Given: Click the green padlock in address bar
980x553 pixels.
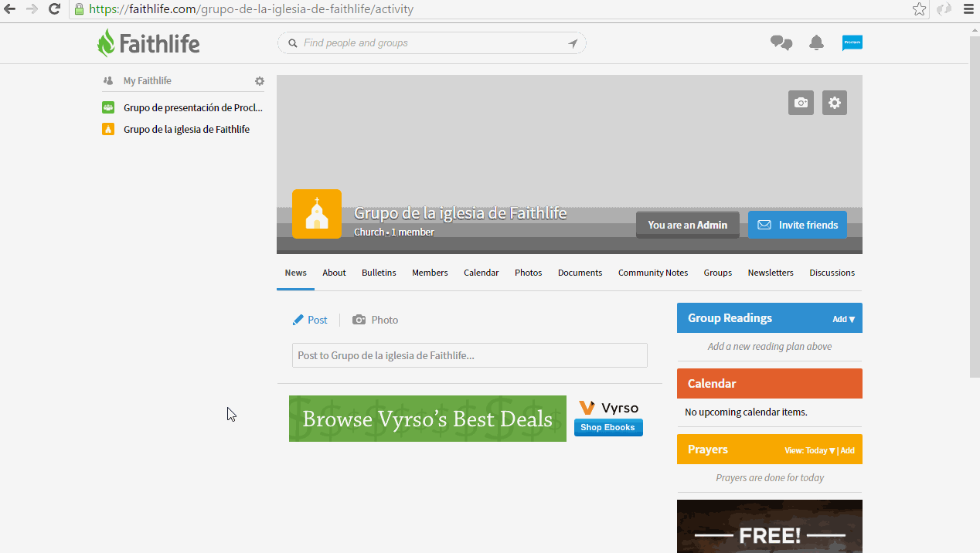Looking at the screenshot, I should [x=79, y=9].
